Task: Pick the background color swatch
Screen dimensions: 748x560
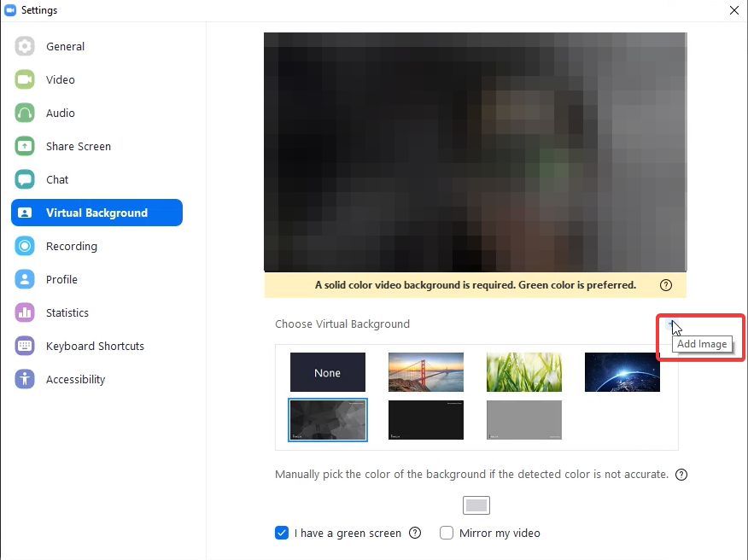Action: tap(476, 505)
